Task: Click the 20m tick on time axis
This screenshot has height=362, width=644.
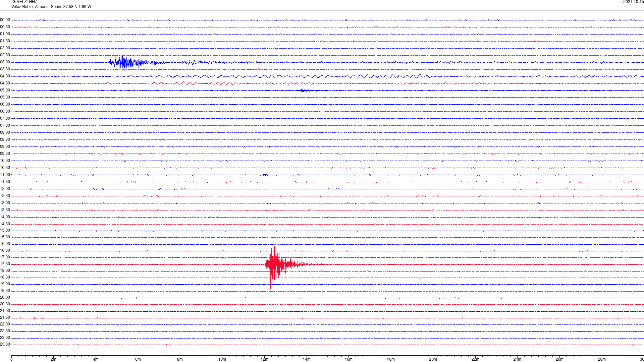Action: pos(433,359)
